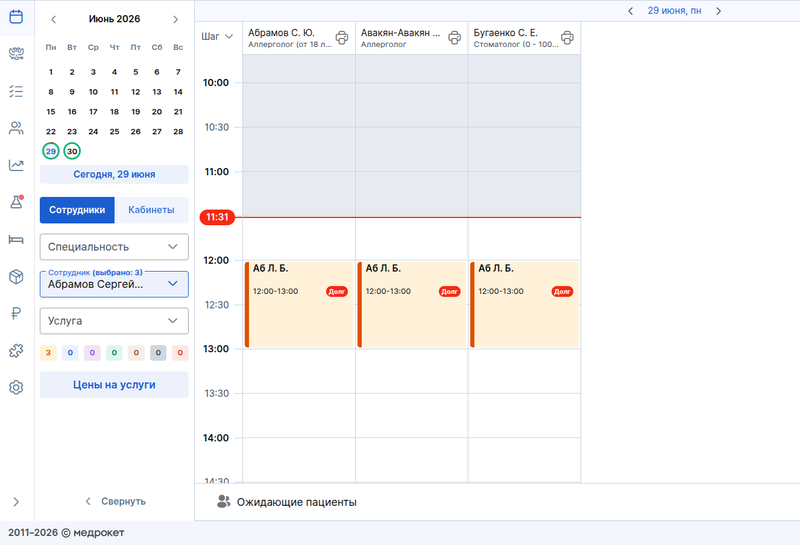Select June 15 in the mini calendar
This screenshot has height=545, width=800.
coord(51,112)
